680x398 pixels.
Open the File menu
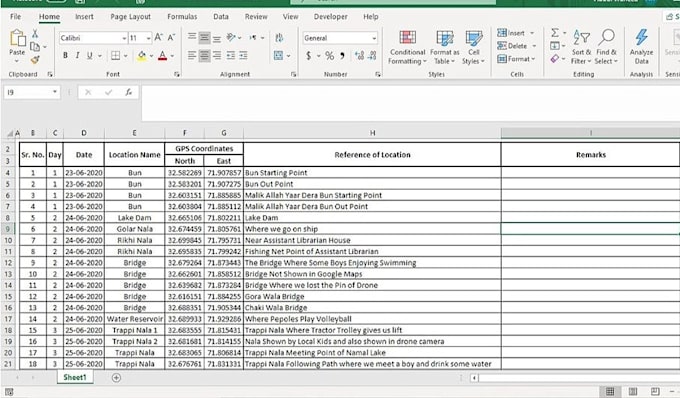(15, 16)
